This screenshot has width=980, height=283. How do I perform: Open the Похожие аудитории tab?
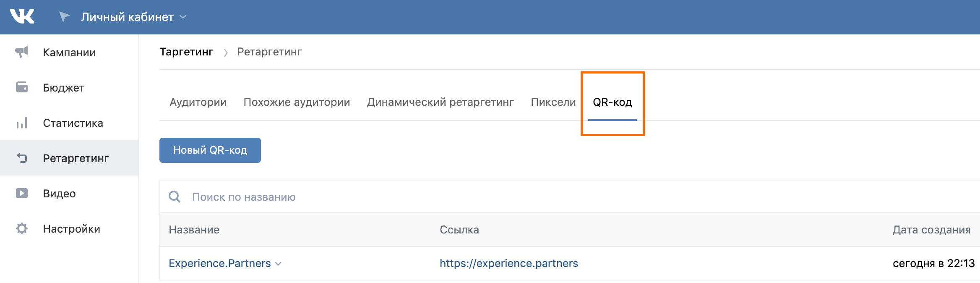(x=297, y=102)
